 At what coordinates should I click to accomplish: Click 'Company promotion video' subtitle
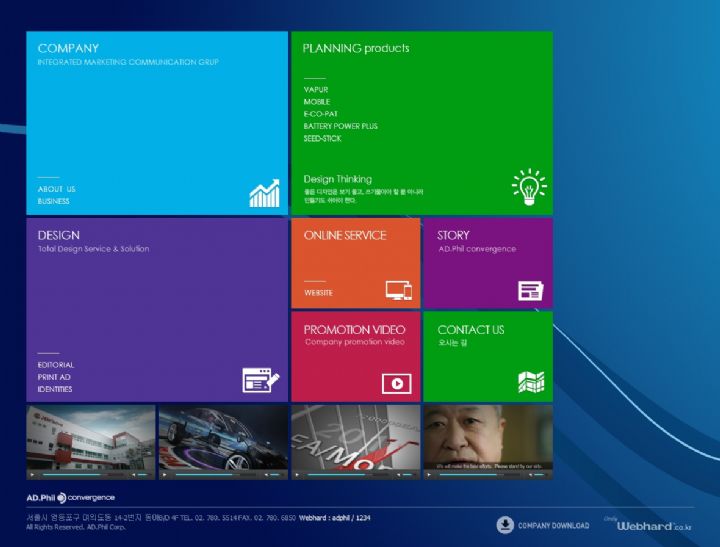(x=355, y=342)
